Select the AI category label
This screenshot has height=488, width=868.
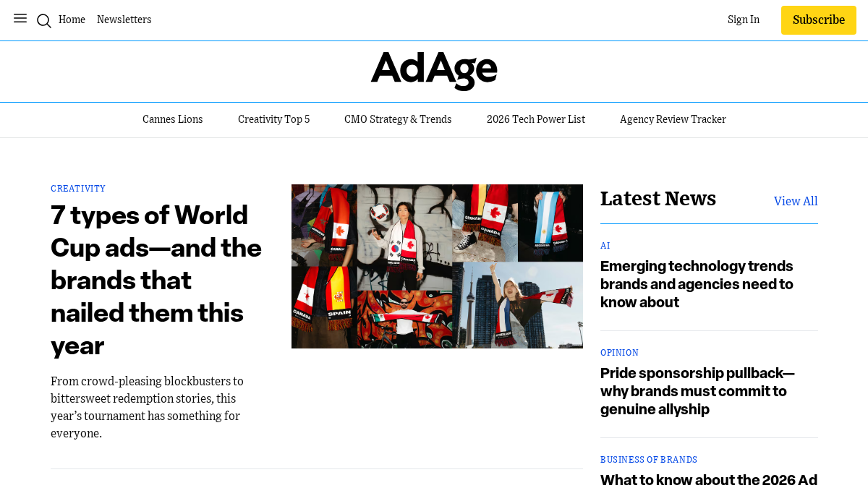[605, 246]
